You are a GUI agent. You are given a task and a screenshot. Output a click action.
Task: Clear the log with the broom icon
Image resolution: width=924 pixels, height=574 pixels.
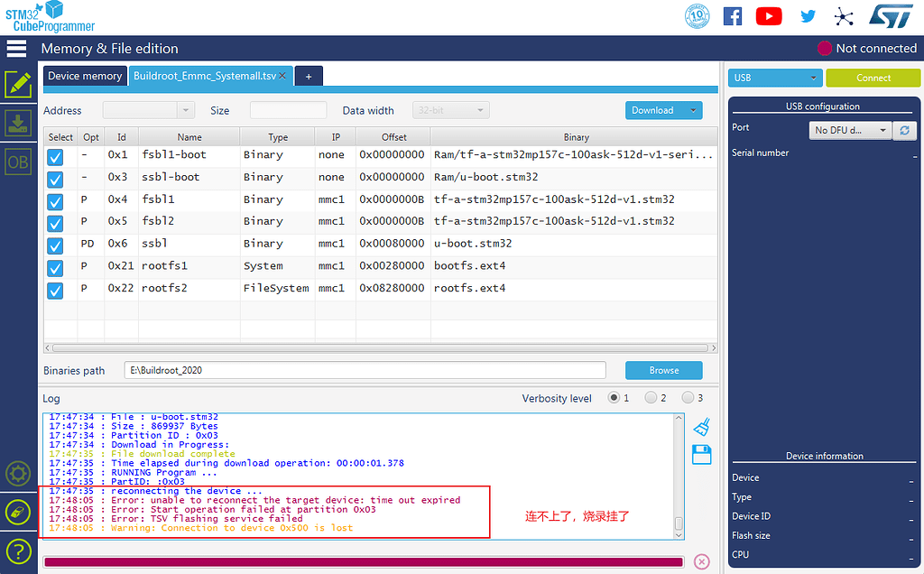pos(701,426)
